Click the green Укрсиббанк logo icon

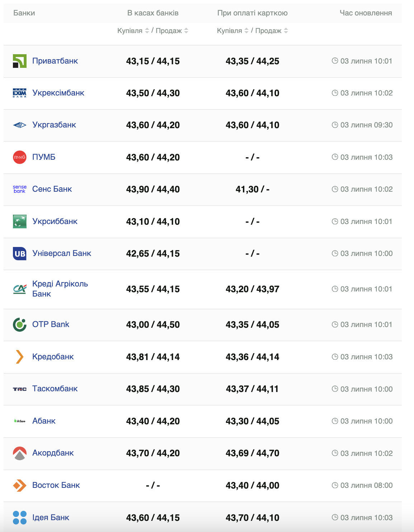[x=20, y=221]
